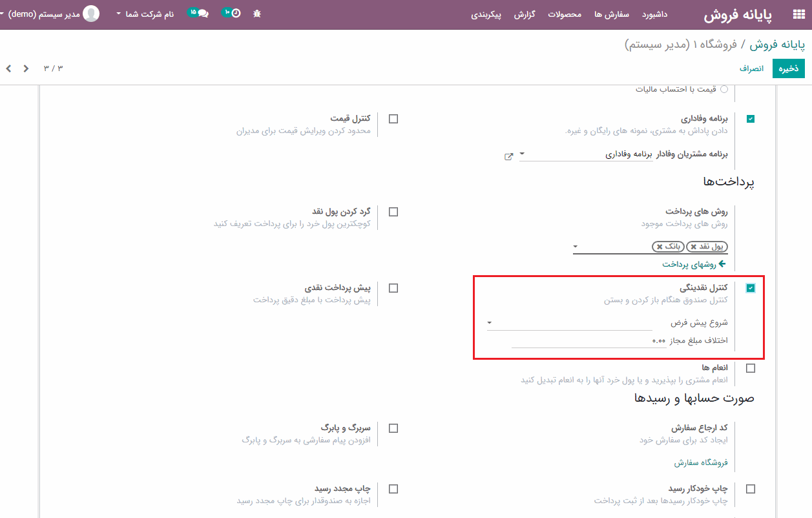Open the conversations chat bubble icon
Image resolution: width=812 pixels, height=518 pixels.
pos(202,14)
